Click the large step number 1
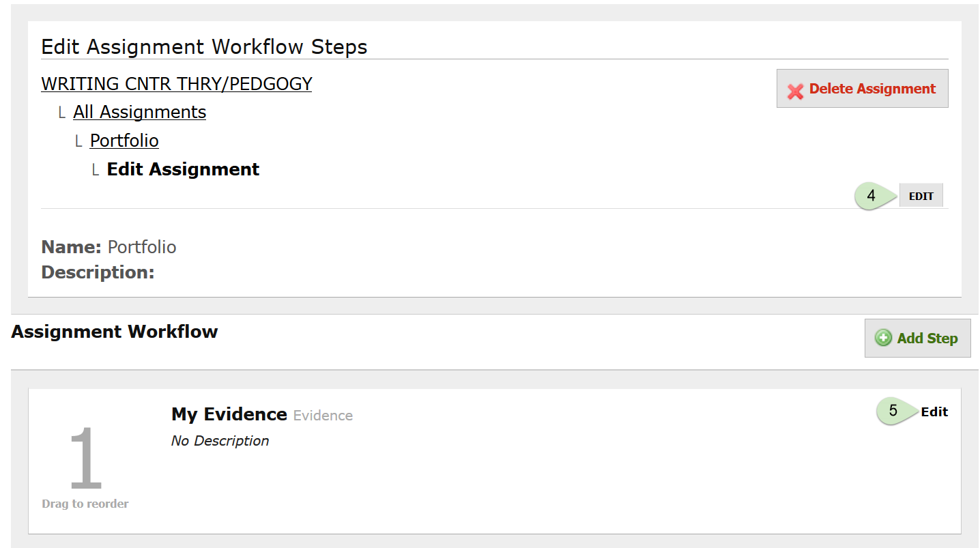Screen dimensions: 980x548 tap(85, 459)
